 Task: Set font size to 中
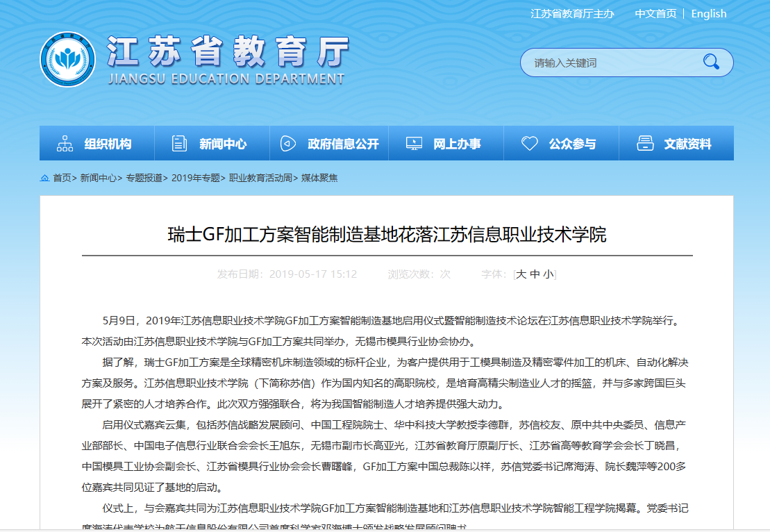pyautogui.click(x=535, y=274)
